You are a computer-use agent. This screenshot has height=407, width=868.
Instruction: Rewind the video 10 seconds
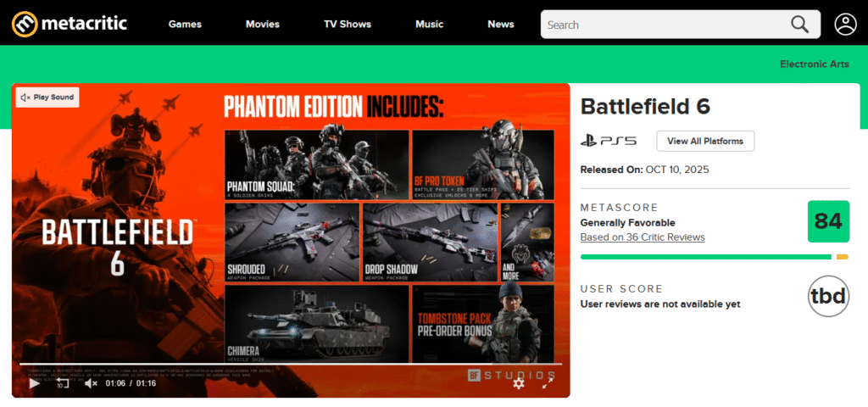pyautogui.click(x=62, y=383)
